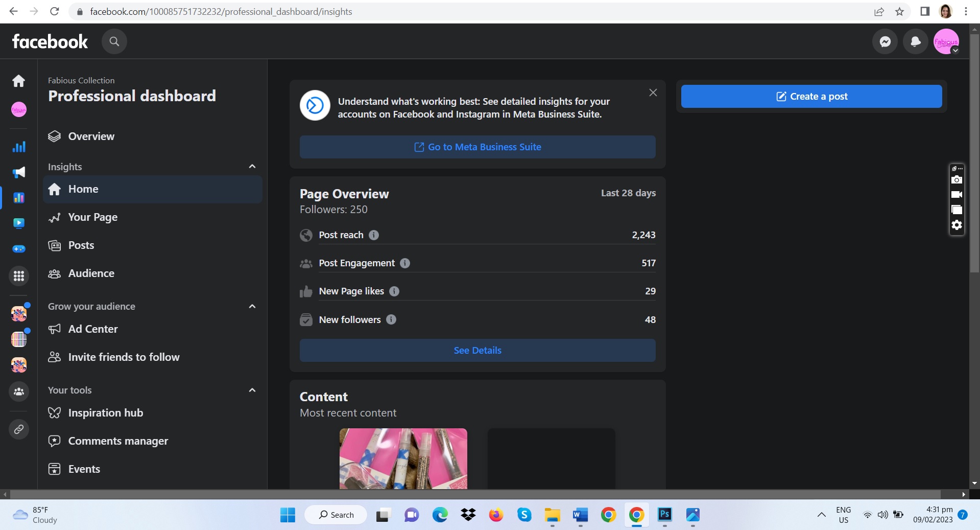Open Dropbox from the taskbar
This screenshot has height=530, width=980.
click(x=468, y=515)
